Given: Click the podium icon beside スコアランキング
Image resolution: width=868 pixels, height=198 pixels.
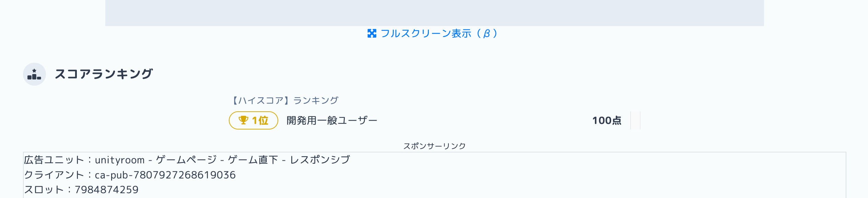Looking at the screenshot, I should [x=34, y=74].
